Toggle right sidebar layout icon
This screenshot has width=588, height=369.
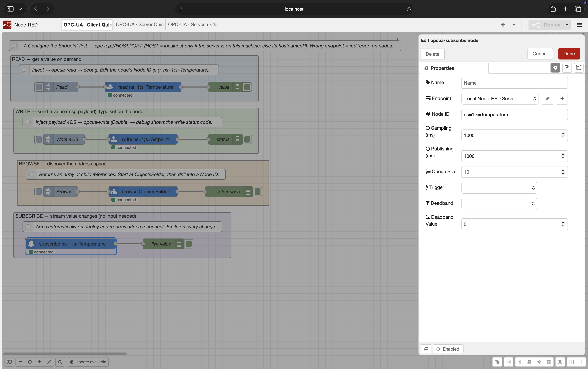[x=581, y=362]
